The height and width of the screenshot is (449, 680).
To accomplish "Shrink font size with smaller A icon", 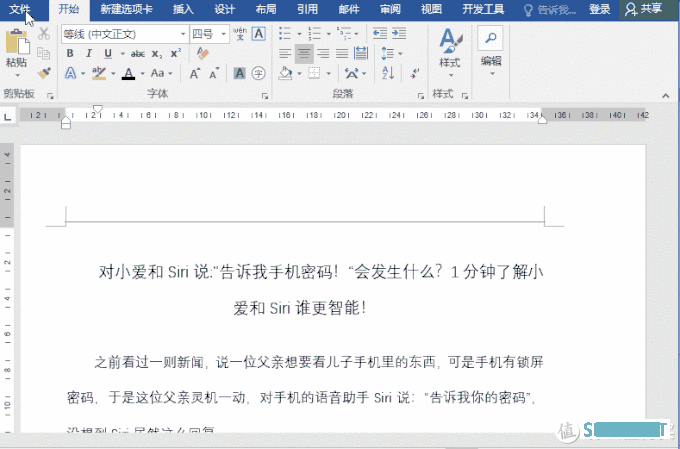I will click(x=214, y=73).
